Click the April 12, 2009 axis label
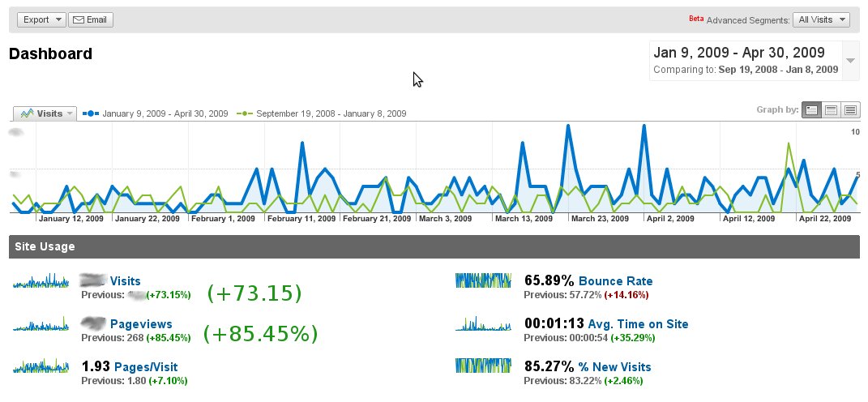868x402 pixels. pyautogui.click(x=749, y=219)
